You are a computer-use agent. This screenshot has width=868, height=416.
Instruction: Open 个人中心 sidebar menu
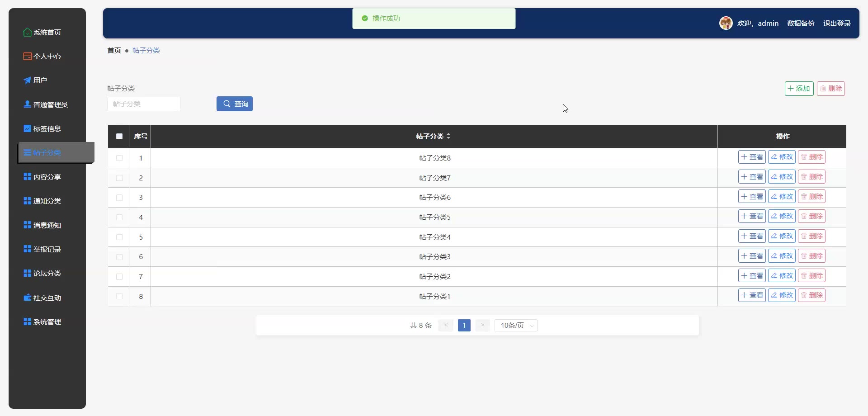(47, 56)
